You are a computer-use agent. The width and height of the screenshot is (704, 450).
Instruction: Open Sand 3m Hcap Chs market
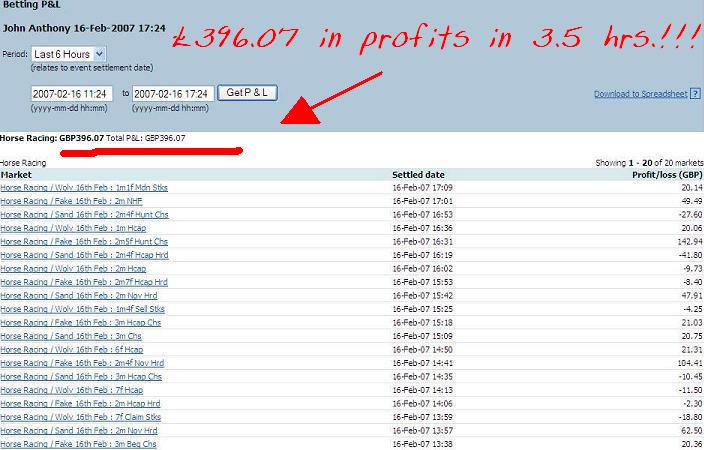tap(81, 376)
